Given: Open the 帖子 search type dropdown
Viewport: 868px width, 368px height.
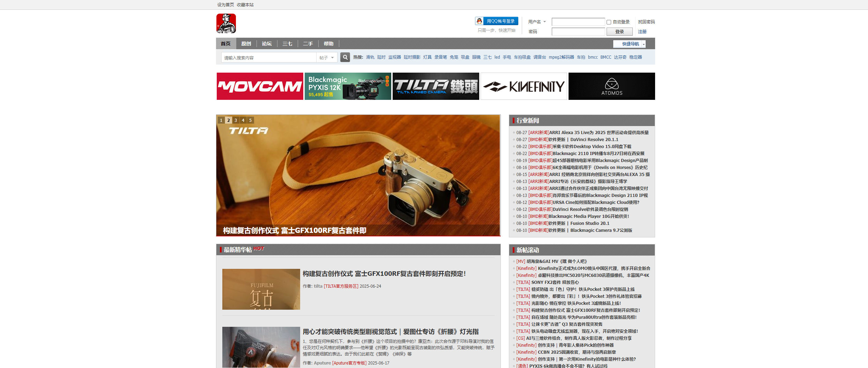Looking at the screenshot, I should pyautogui.click(x=327, y=58).
